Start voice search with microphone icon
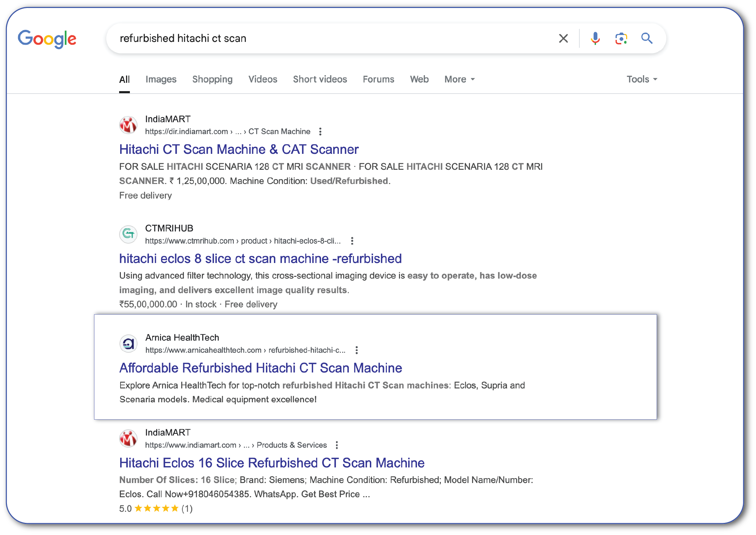Viewport: 756px width, 535px height. point(595,38)
